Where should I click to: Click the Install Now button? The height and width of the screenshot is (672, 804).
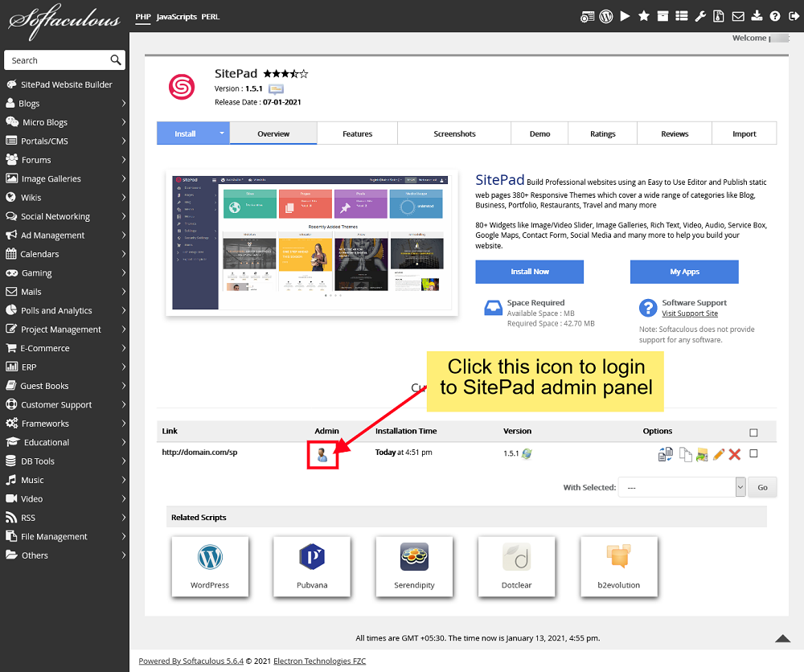point(529,272)
